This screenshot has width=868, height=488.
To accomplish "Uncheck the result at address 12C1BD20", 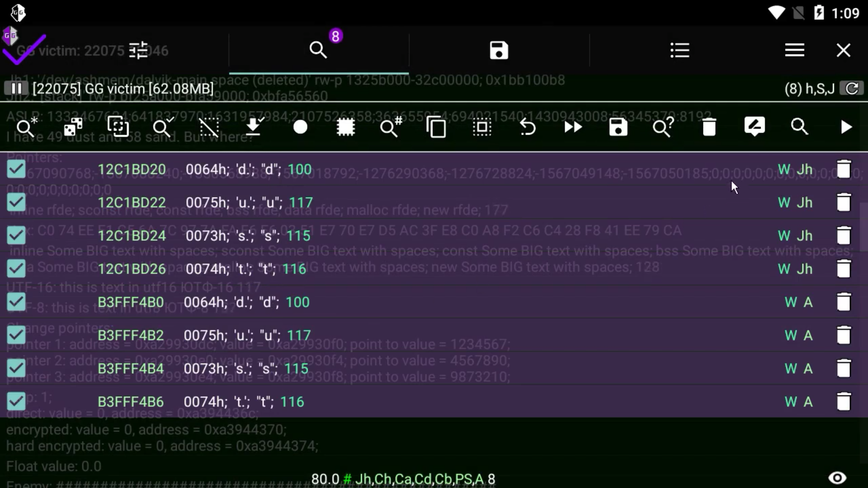I will [x=16, y=169].
